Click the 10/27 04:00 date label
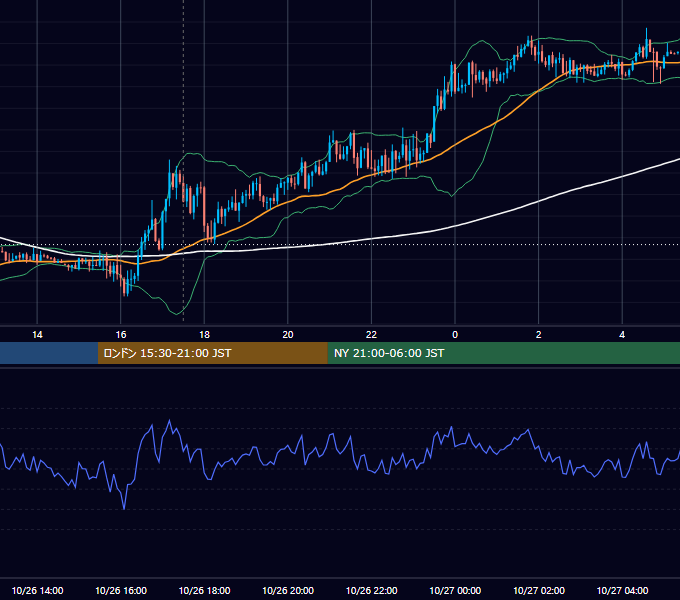Viewport: 680px width, 600px height. pyautogui.click(x=622, y=590)
